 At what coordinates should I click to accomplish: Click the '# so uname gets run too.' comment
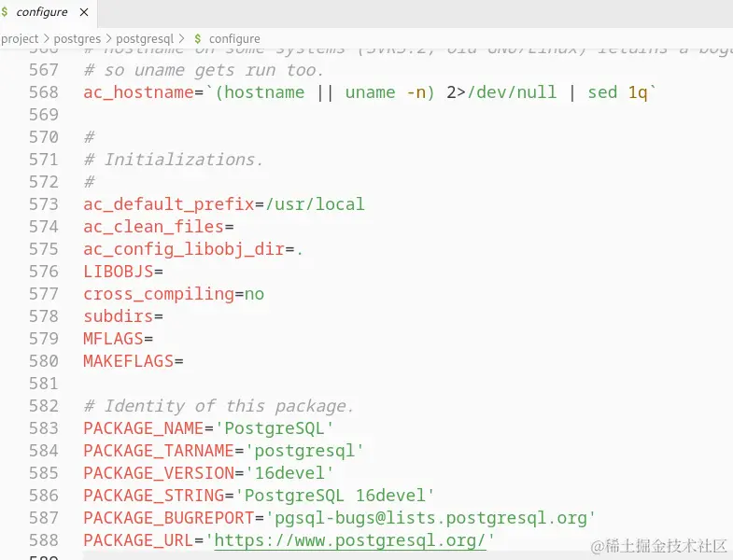click(x=204, y=70)
